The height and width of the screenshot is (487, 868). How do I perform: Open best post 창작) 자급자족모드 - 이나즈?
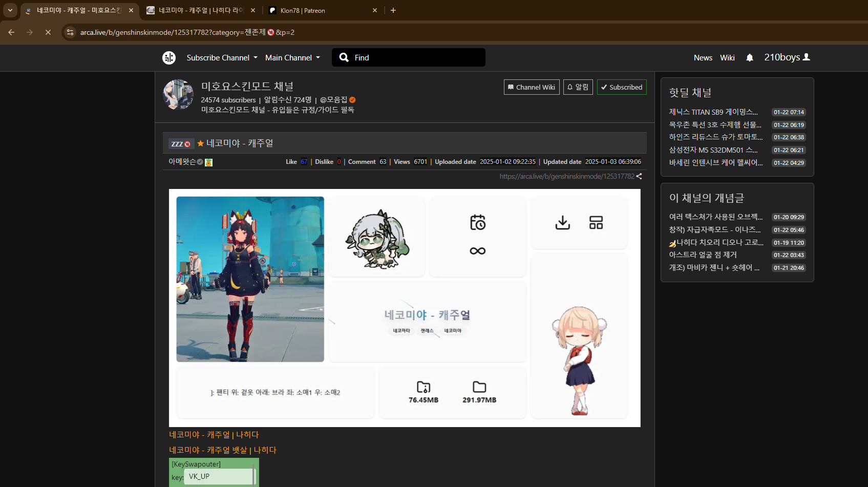point(715,230)
